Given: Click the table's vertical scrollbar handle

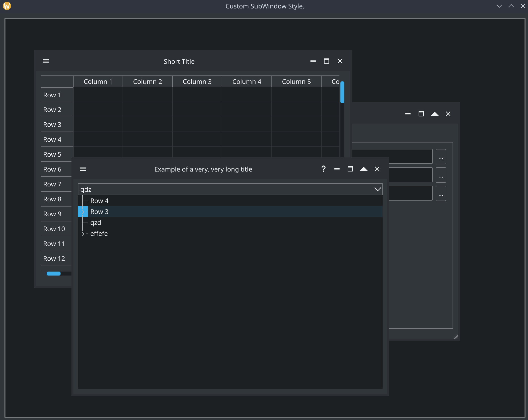Looking at the screenshot, I should [342, 92].
